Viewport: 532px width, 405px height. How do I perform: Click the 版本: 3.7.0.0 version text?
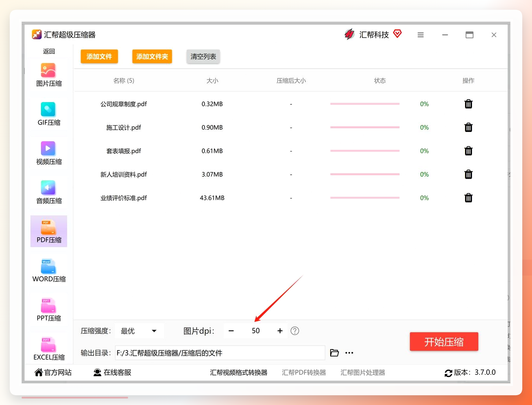pyautogui.click(x=475, y=372)
